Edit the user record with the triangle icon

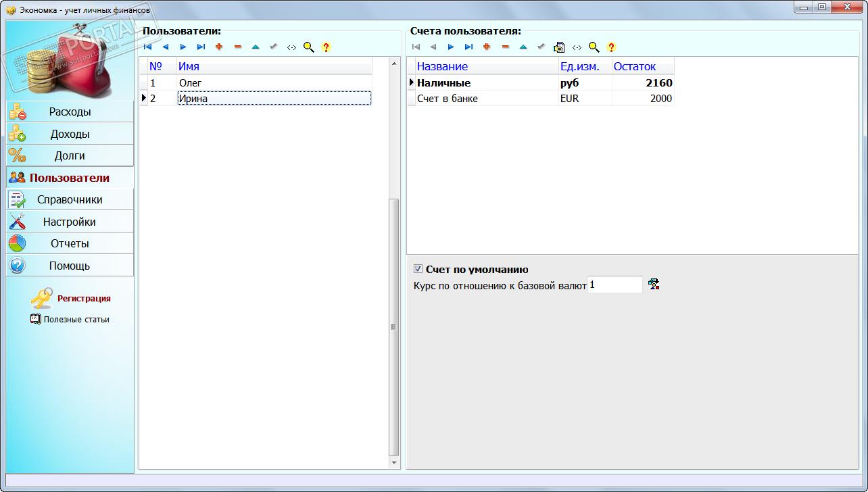[x=256, y=47]
